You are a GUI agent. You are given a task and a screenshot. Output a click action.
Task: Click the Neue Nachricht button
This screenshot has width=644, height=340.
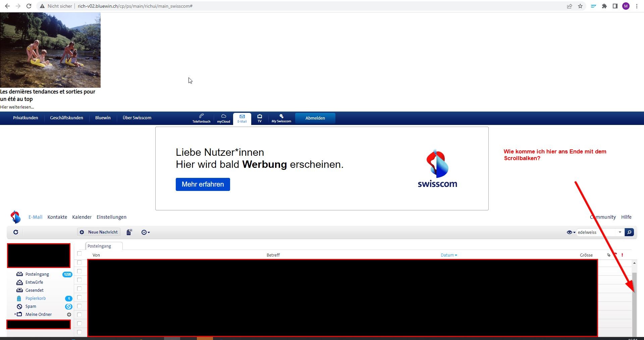click(x=99, y=232)
